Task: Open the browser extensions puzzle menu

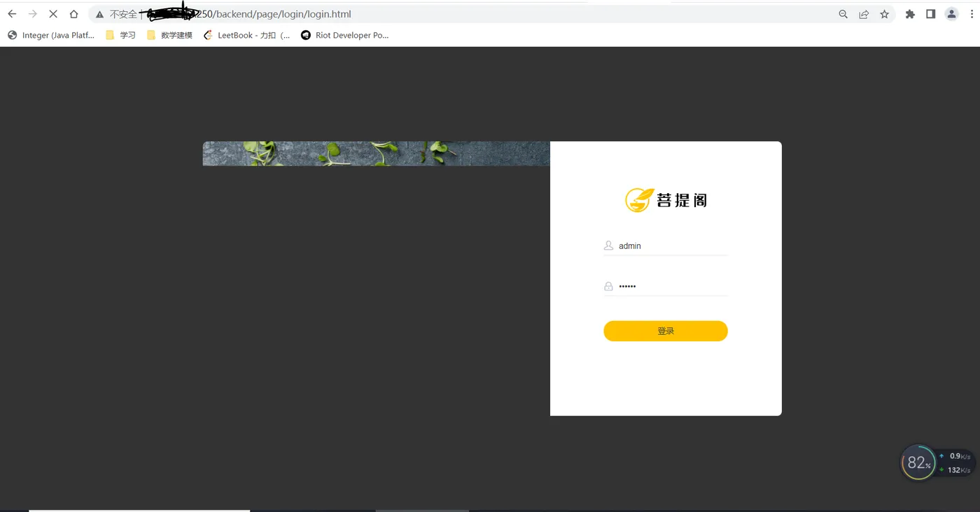Action: 910,14
